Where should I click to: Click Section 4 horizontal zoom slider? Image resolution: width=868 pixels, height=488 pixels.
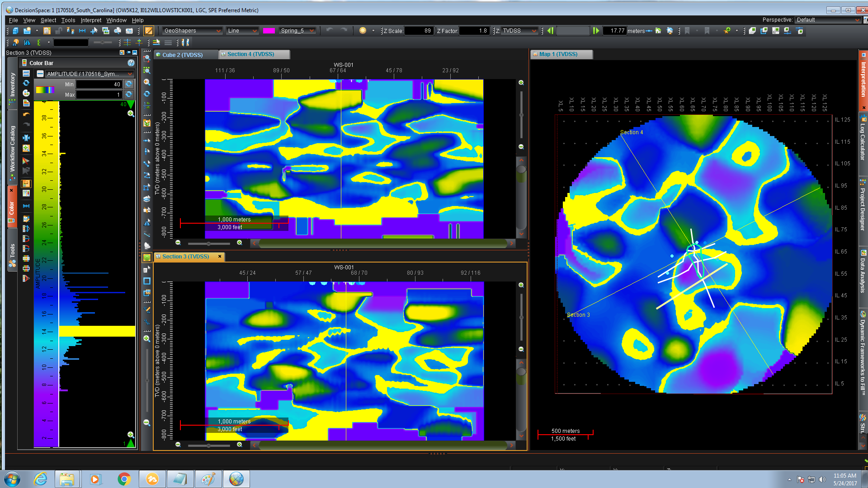click(209, 243)
